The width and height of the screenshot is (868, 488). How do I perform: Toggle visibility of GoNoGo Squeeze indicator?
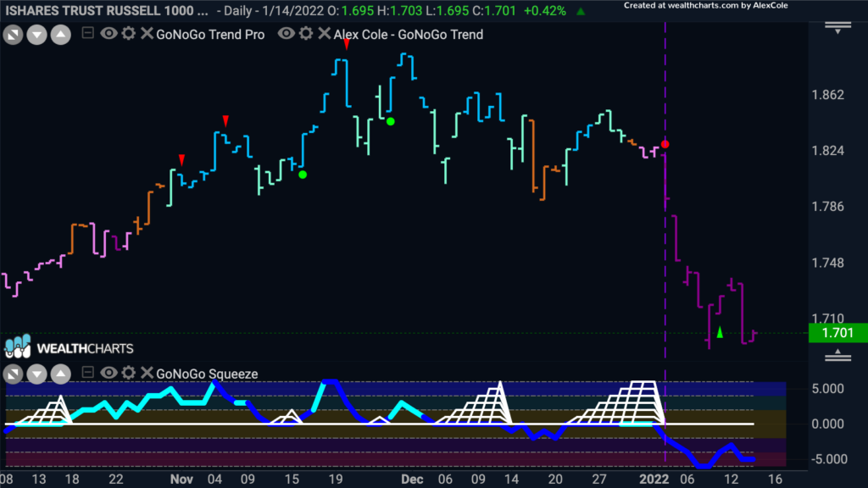click(108, 373)
